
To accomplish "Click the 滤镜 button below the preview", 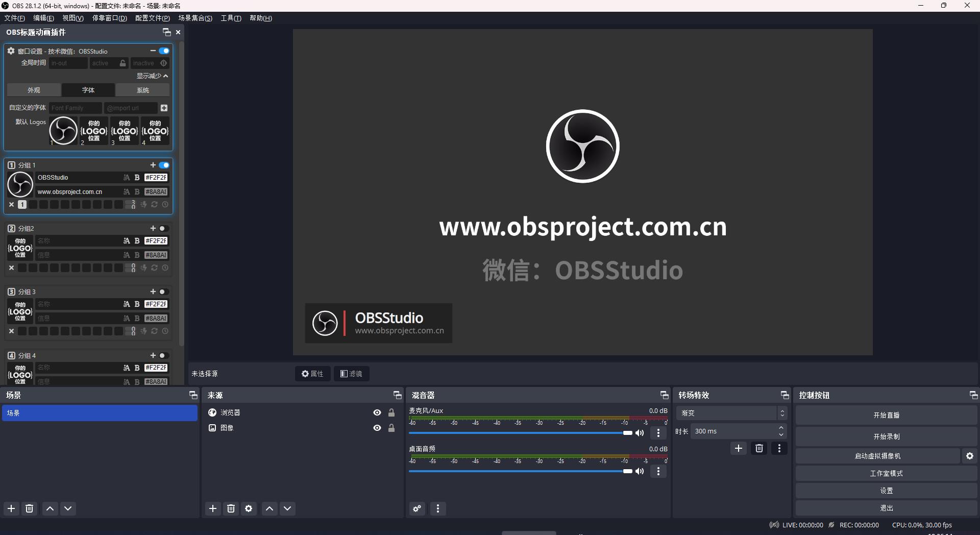I will click(x=351, y=374).
